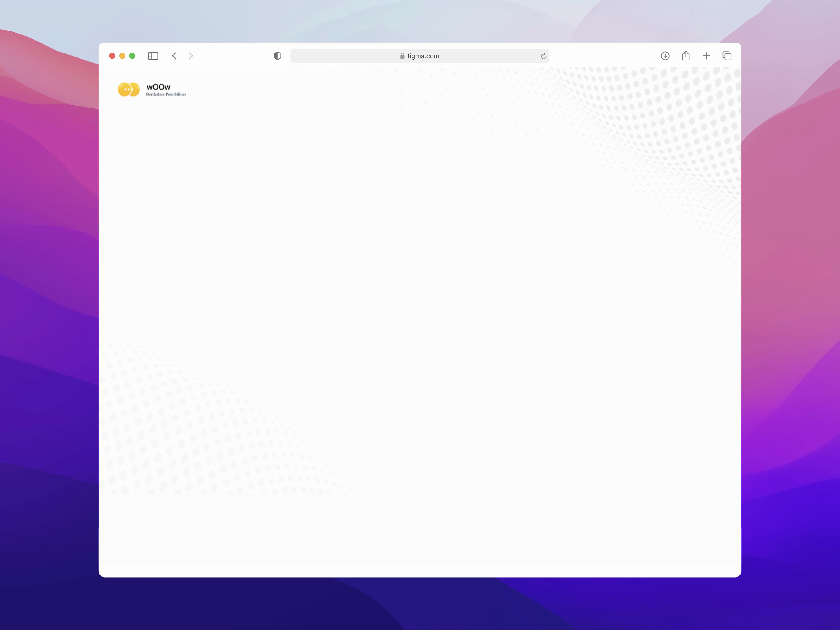Open the Downloads list icon
The width and height of the screenshot is (840, 630).
pyautogui.click(x=665, y=56)
